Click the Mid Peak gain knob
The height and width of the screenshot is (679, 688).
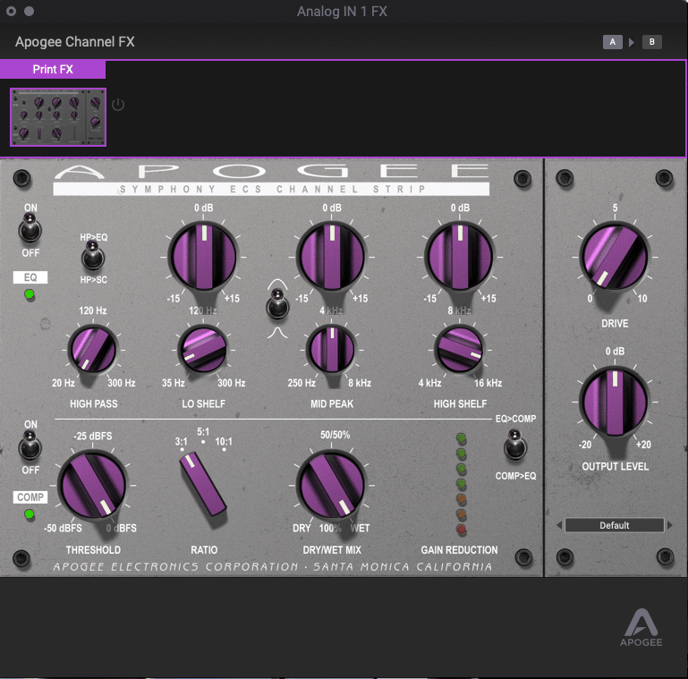pyautogui.click(x=332, y=256)
